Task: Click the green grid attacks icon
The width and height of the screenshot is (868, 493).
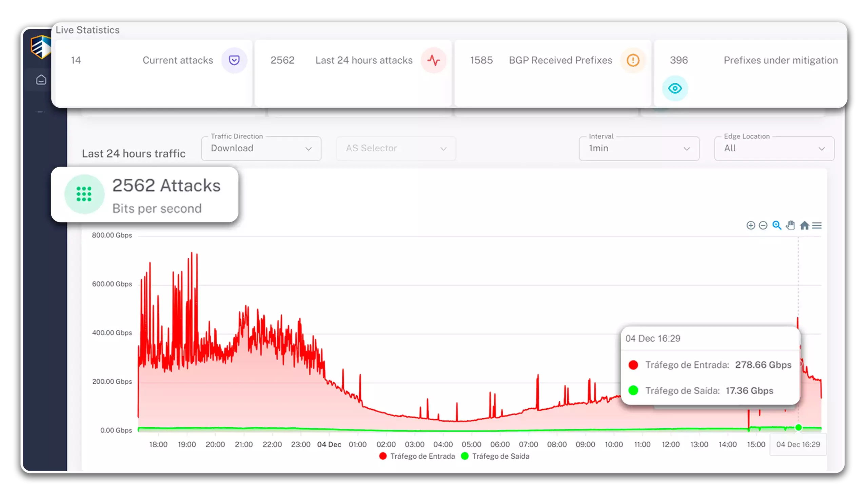Action: point(84,194)
